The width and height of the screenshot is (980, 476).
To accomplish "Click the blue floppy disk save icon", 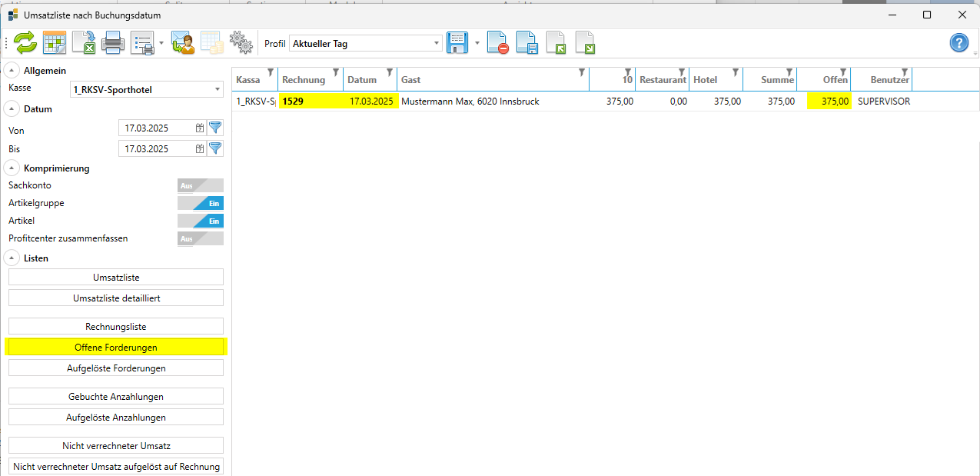I will point(457,43).
